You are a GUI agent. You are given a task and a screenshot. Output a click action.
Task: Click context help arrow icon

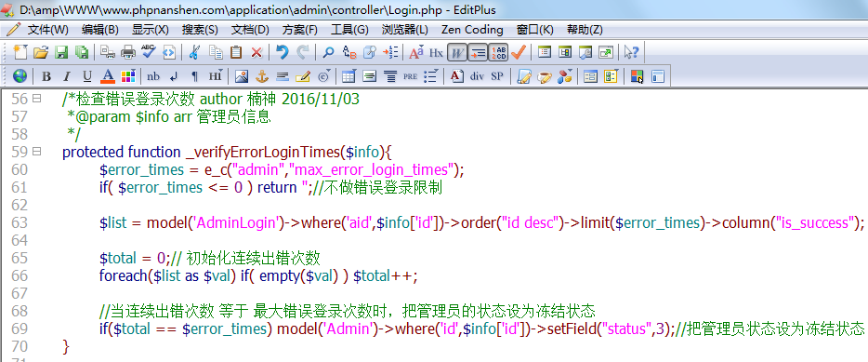tap(632, 52)
